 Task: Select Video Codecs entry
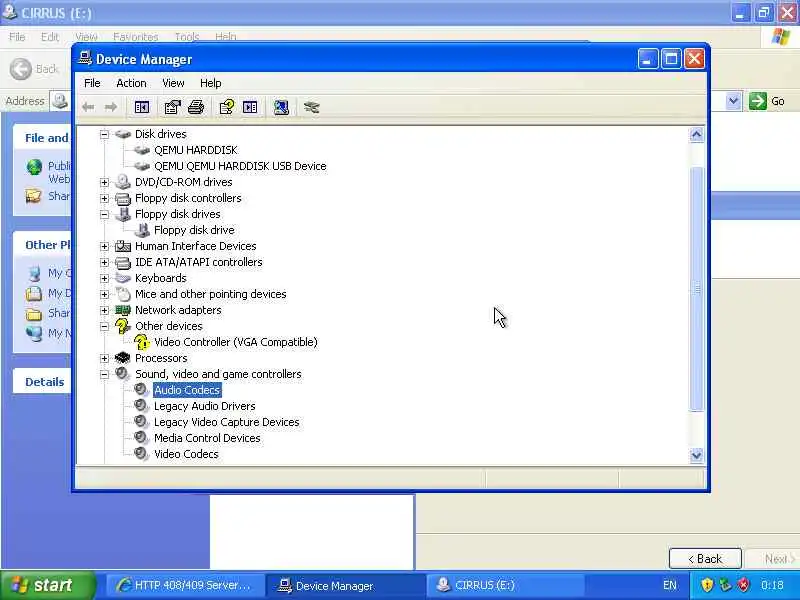(186, 454)
